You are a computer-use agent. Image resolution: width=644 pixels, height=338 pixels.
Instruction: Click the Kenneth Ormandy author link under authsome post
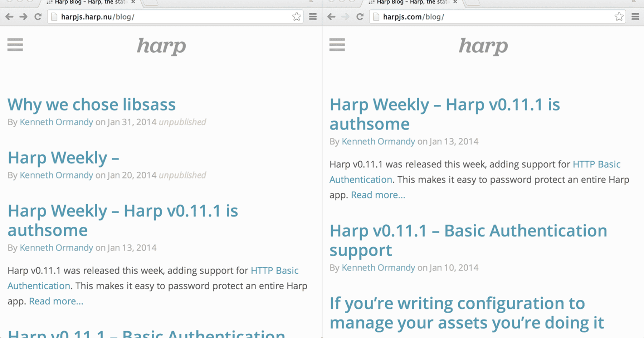378,141
